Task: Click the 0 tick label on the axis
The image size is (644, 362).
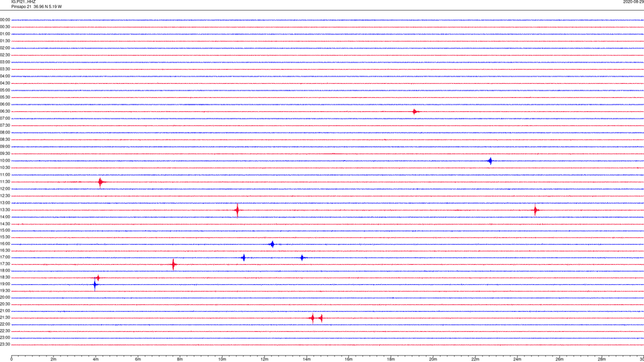Action: (11, 359)
